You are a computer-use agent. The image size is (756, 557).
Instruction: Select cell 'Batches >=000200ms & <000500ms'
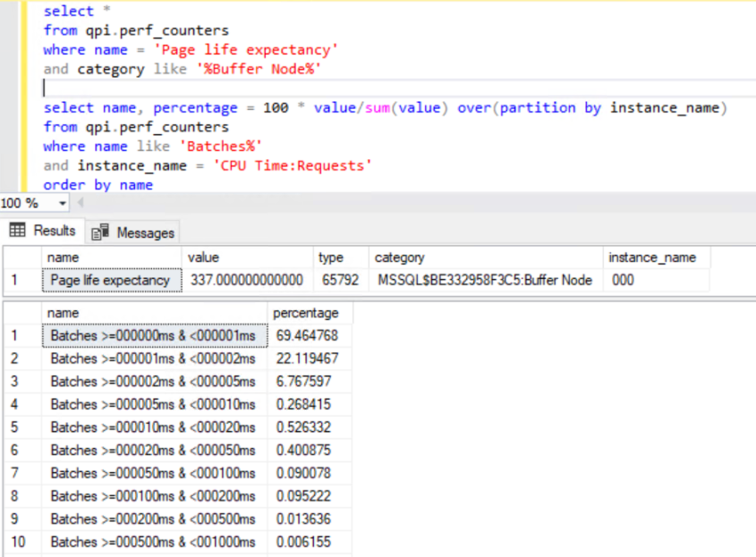click(x=155, y=519)
